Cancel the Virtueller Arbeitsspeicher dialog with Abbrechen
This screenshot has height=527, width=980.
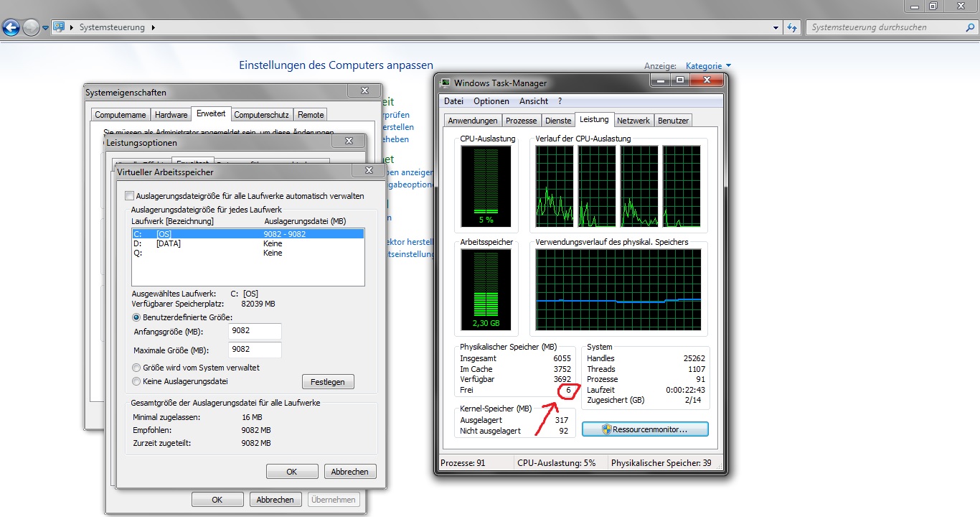click(x=350, y=472)
